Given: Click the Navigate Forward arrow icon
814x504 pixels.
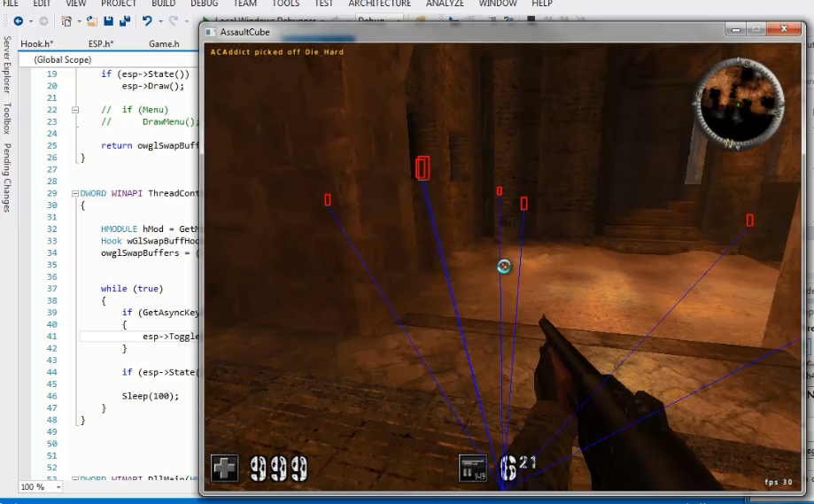Looking at the screenshot, I should [x=43, y=21].
